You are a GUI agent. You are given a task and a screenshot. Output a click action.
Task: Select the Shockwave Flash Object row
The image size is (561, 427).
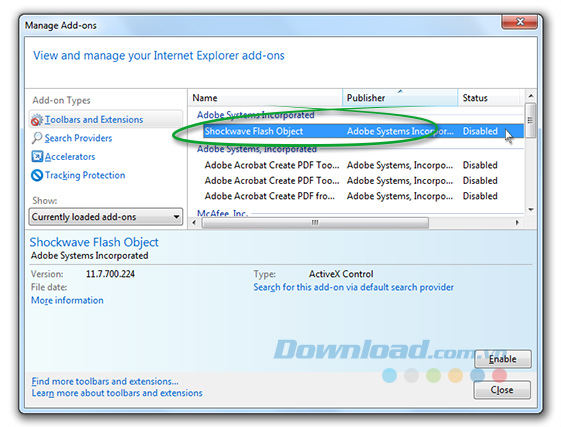tap(363, 131)
